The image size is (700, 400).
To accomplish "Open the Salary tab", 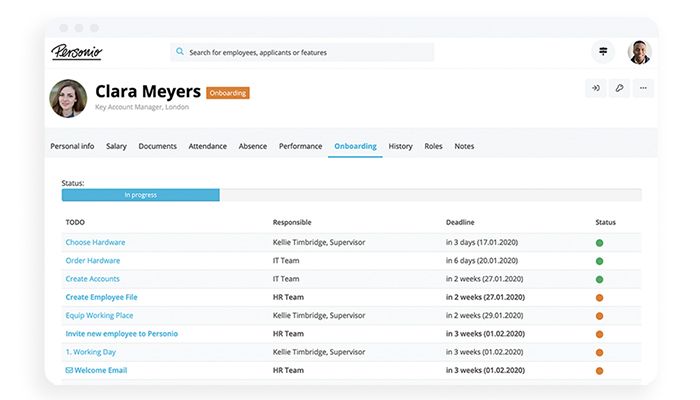I will pyautogui.click(x=116, y=146).
